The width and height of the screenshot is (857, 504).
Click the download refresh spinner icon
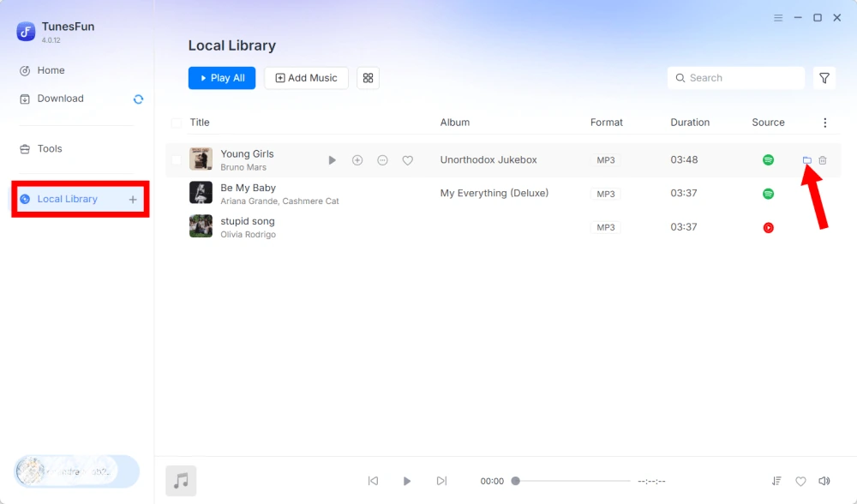pyautogui.click(x=138, y=99)
